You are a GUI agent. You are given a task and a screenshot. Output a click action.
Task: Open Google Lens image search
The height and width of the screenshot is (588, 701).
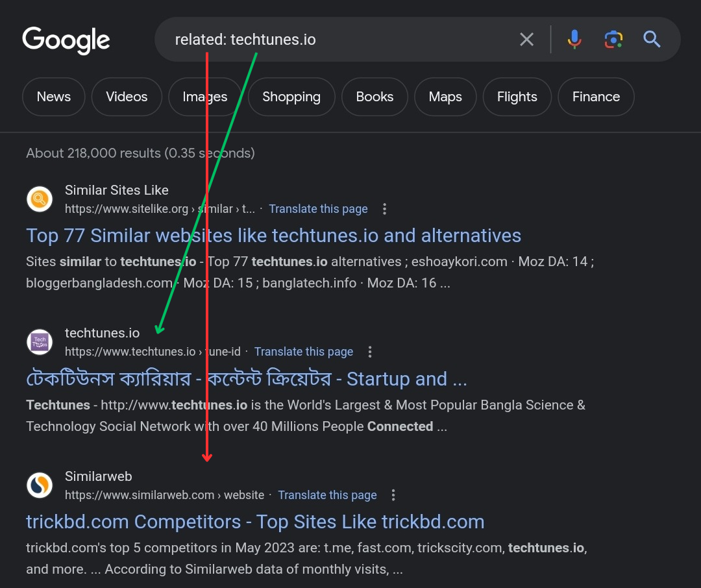pyautogui.click(x=613, y=40)
